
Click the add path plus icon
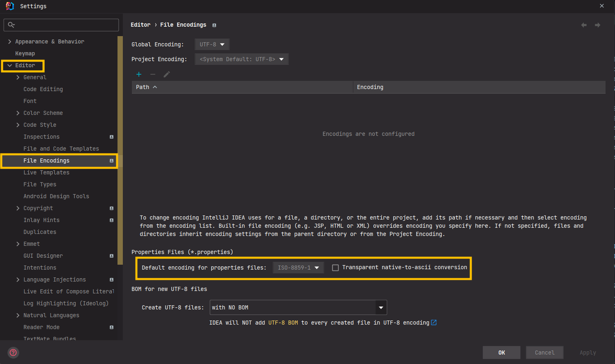coord(139,74)
